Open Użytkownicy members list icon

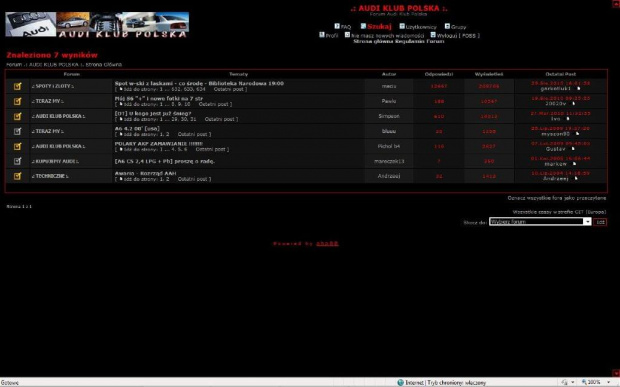tap(402, 26)
